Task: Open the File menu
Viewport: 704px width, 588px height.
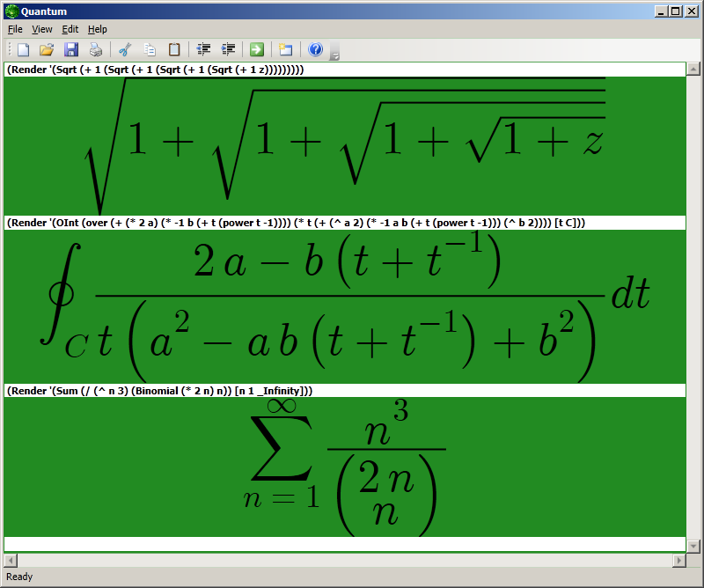Action: click(x=15, y=29)
